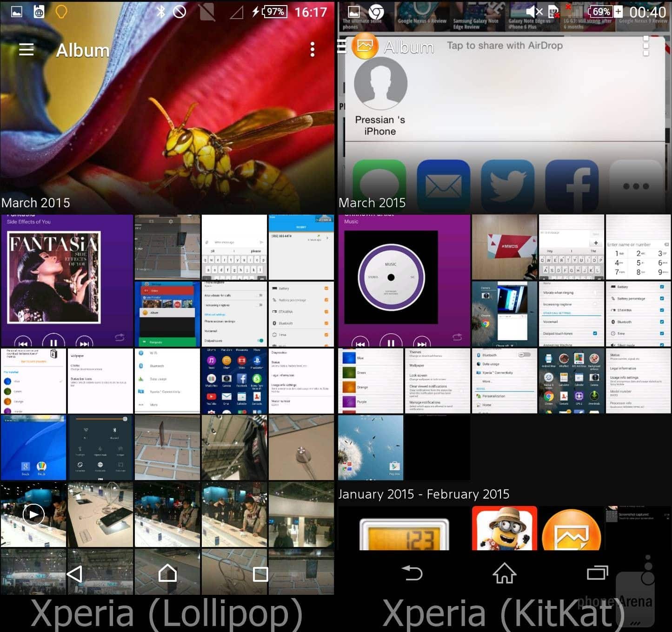Screen dimensions: 672x632
Task: Open the Lollipop recent-apps screenshot with red cards
Action: point(167,314)
